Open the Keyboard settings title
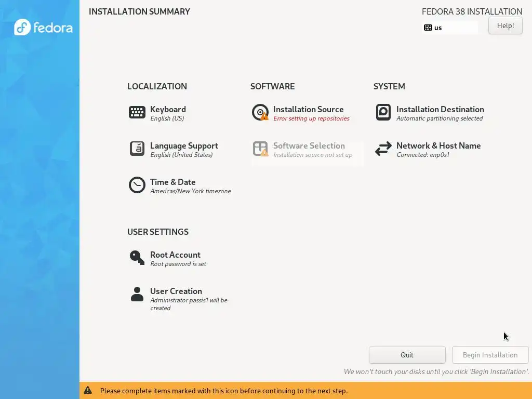532x399 pixels. click(168, 109)
